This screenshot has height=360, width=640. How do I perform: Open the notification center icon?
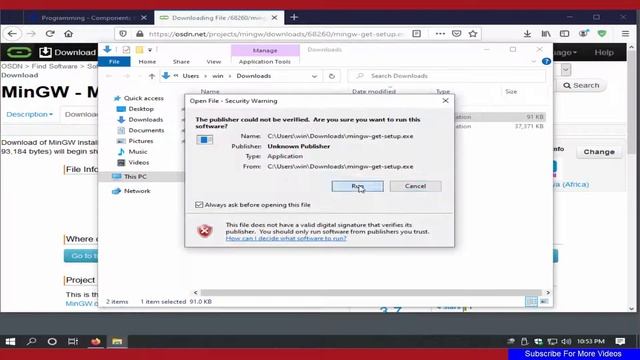(620, 341)
